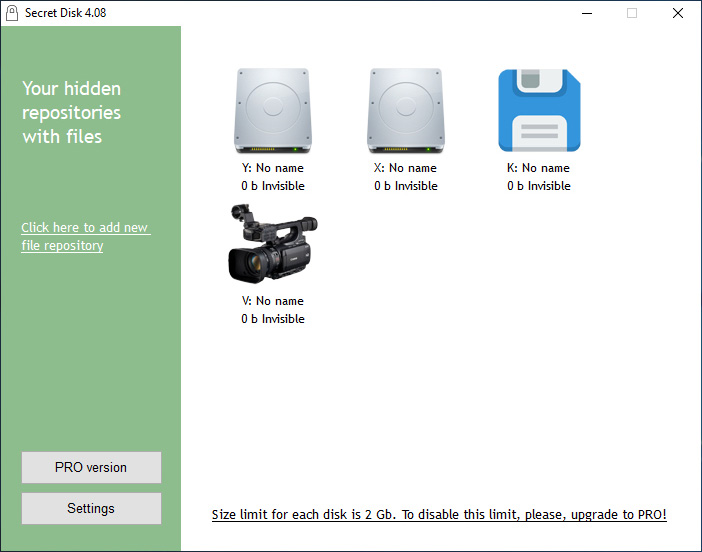
Task: Follow the upgrade to PRO size limit link
Action: pyautogui.click(x=439, y=515)
